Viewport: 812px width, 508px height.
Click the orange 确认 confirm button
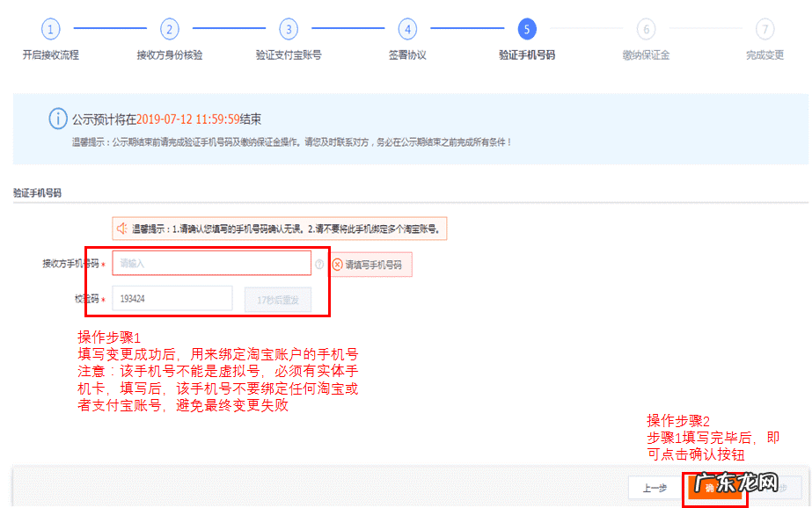click(715, 487)
